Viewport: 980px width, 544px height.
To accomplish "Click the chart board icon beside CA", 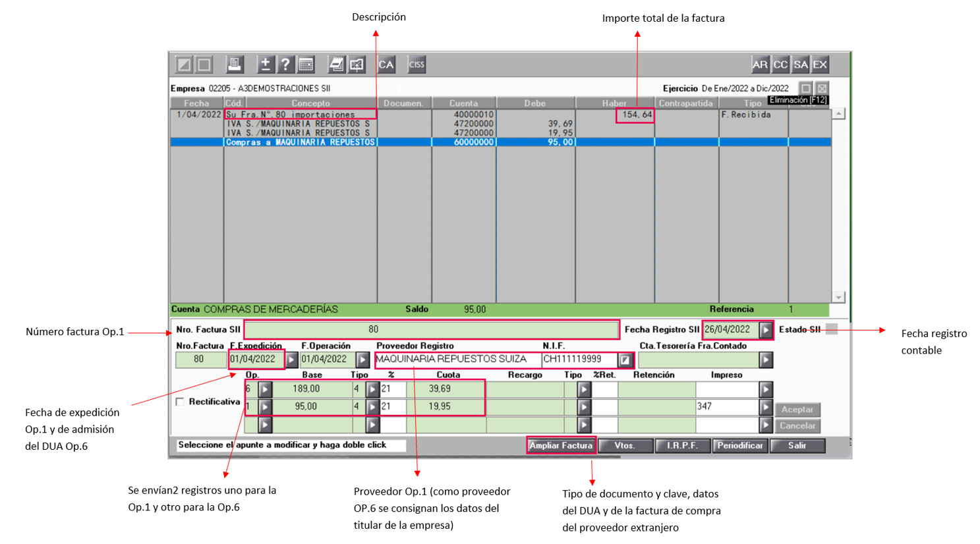I will 357,64.
